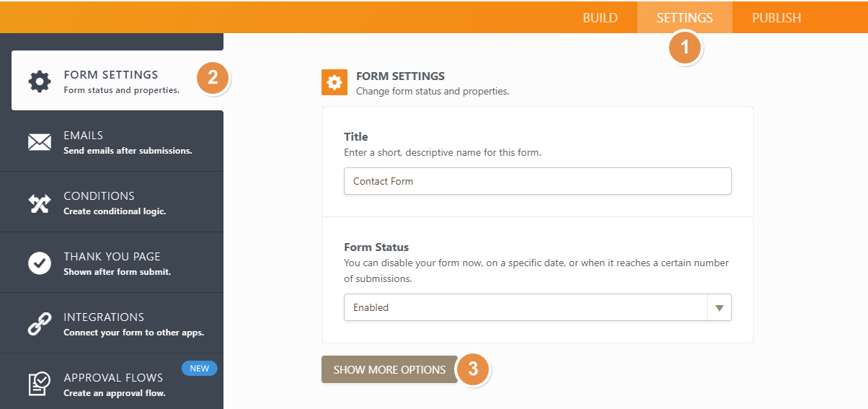Switch to the Build tab
The width and height of the screenshot is (868, 409).
pos(600,18)
